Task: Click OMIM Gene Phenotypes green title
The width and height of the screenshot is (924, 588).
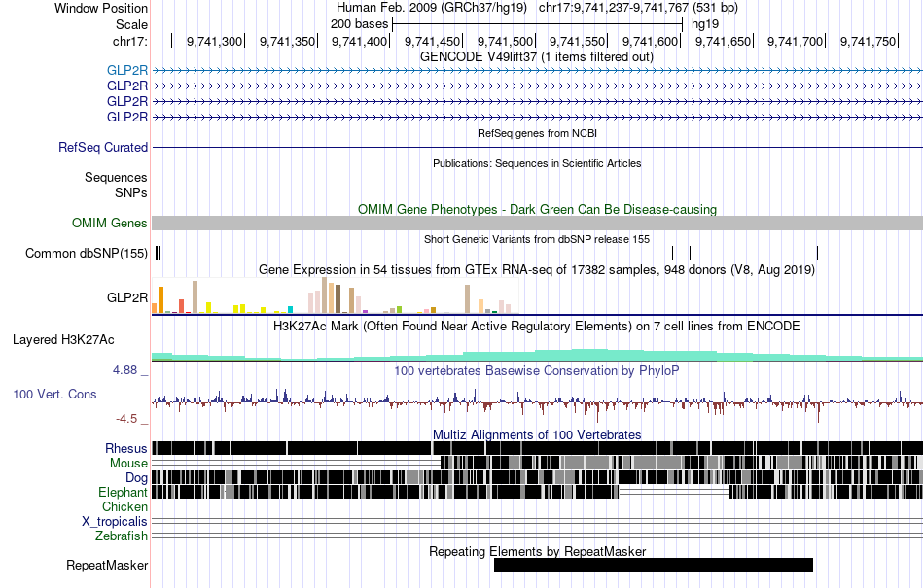Action: tap(538, 210)
